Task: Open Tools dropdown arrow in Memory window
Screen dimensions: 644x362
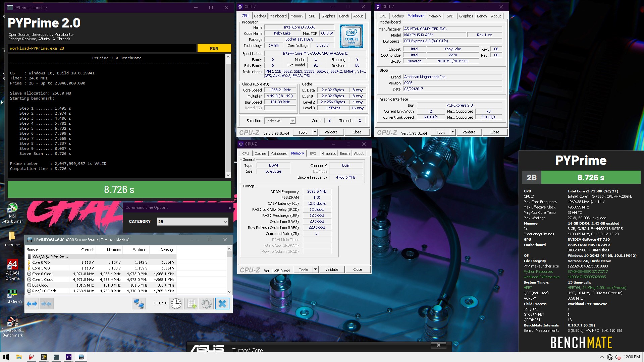Action: [x=315, y=269]
